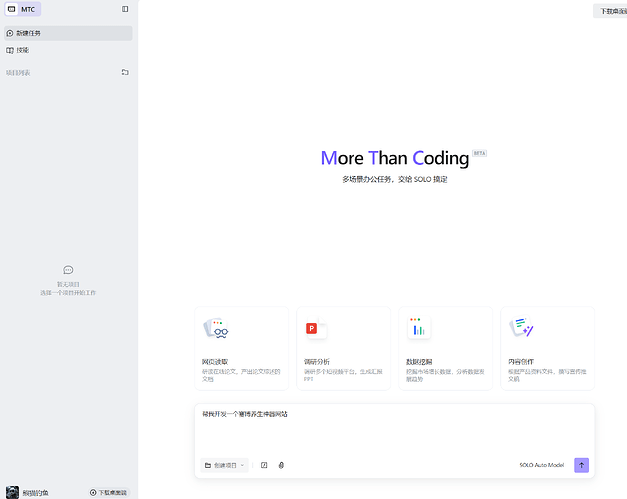This screenshot has width=627, height=499.
Task: Expand the 创建项目 project dropdown
Action: pos(224,465)
